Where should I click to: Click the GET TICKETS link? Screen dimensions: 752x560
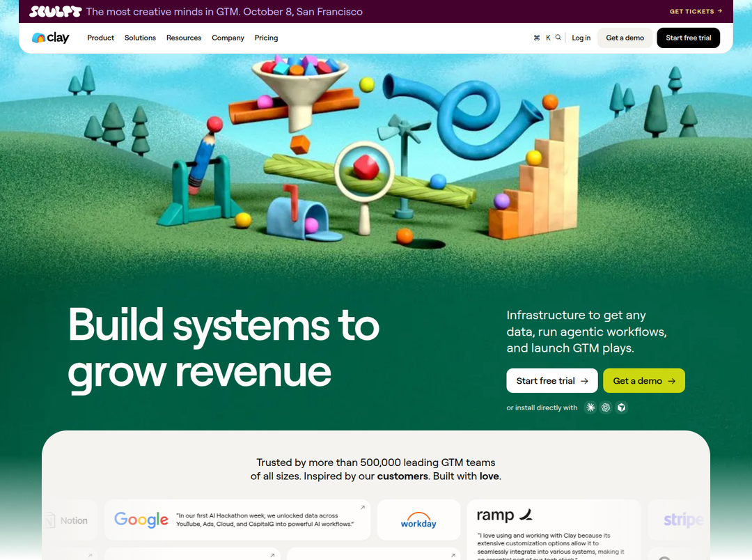click(696, 11)
